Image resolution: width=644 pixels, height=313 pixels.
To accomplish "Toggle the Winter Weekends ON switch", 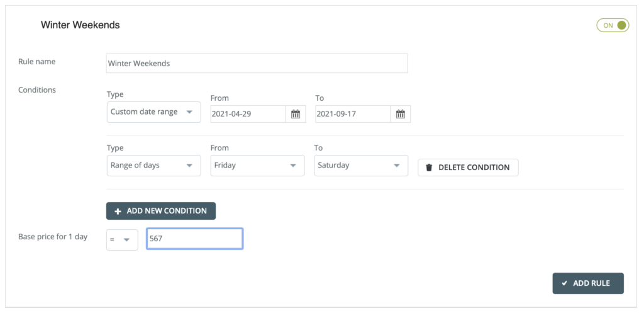I will pos(613,25).
